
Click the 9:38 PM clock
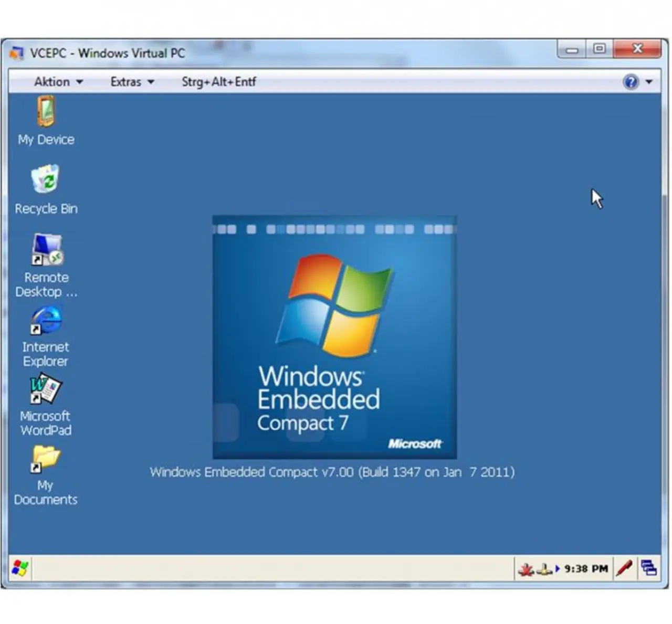coord(586,569)
